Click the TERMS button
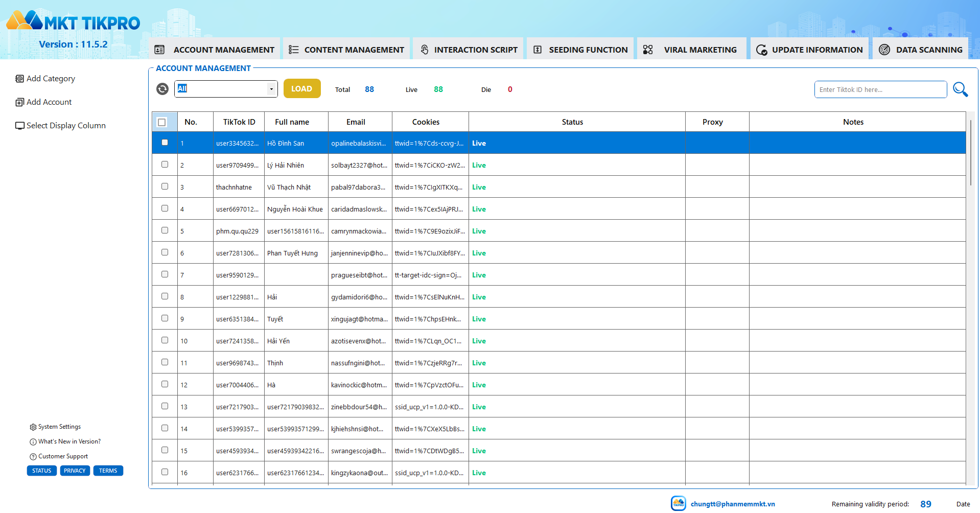This screenshot has height=513, width=980. (x=108, y=471)
